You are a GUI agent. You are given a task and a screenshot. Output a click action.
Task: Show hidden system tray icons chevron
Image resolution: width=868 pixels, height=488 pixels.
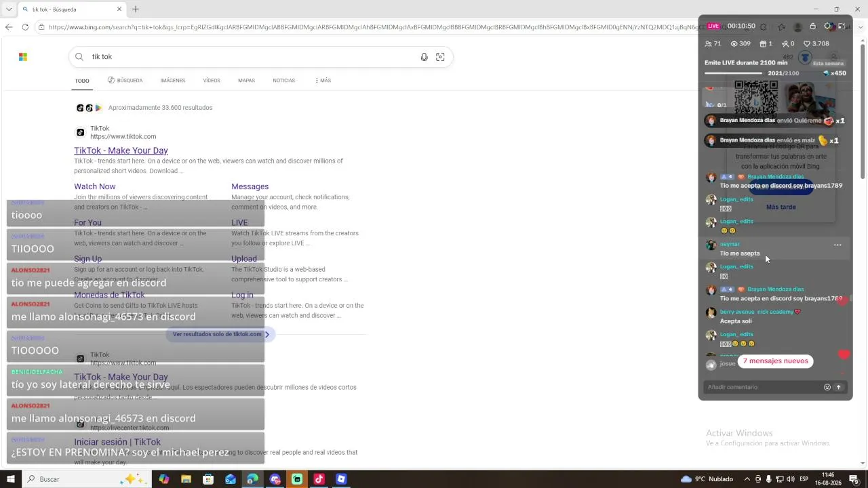[747, 479]
